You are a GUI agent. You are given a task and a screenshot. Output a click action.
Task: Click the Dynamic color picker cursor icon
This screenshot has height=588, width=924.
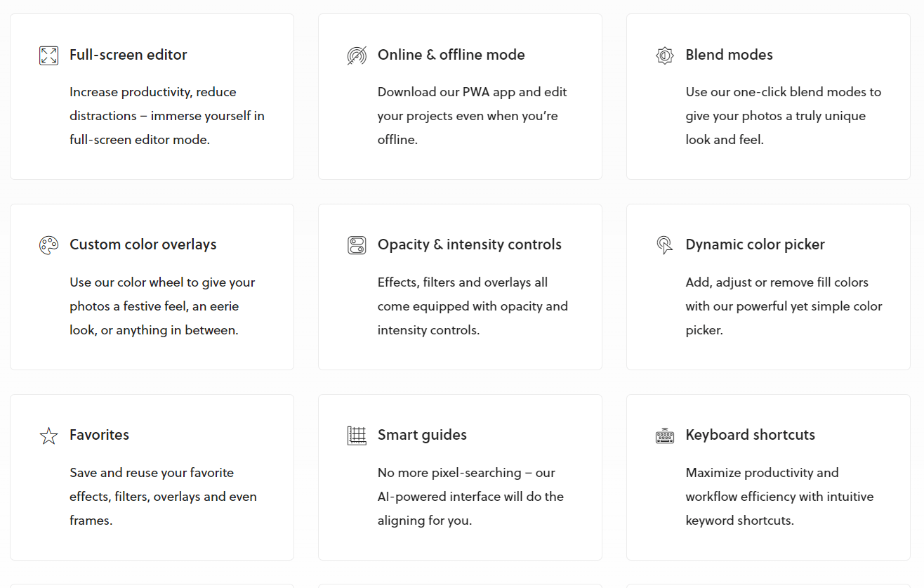(664, 245)
